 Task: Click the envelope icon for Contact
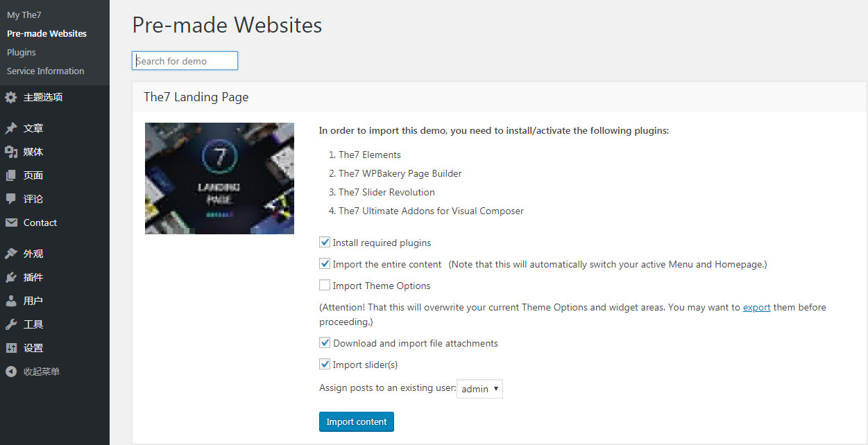(x=10, y=222)
